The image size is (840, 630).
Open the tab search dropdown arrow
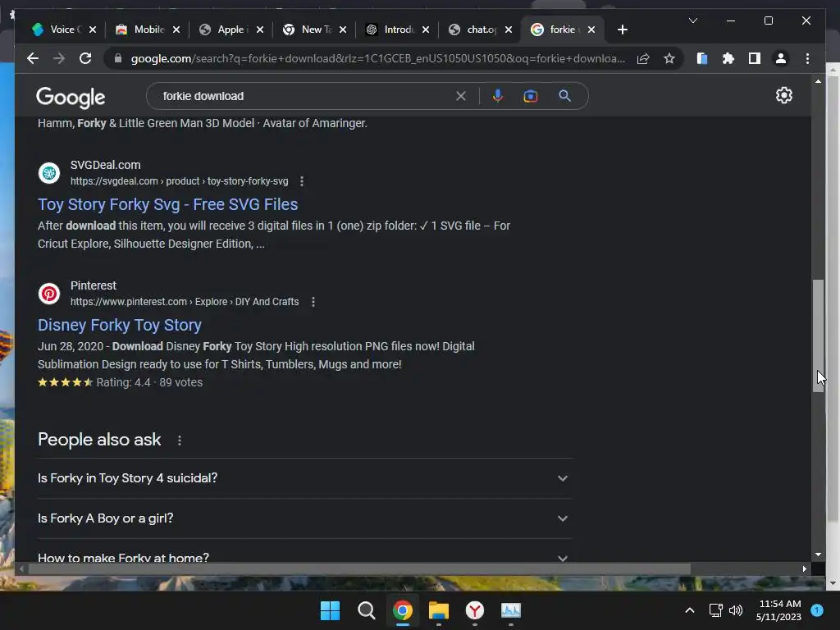(x=692, y=21)
